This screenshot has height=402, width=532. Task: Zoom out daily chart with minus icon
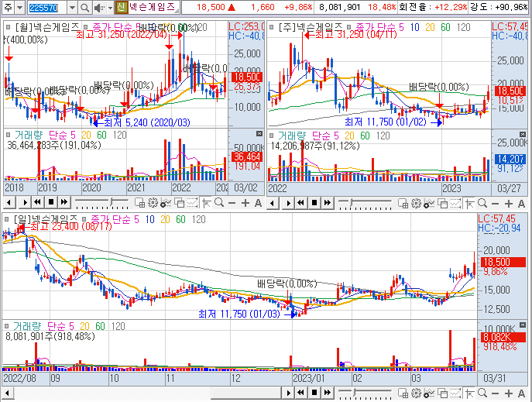(x=496, y=393)
